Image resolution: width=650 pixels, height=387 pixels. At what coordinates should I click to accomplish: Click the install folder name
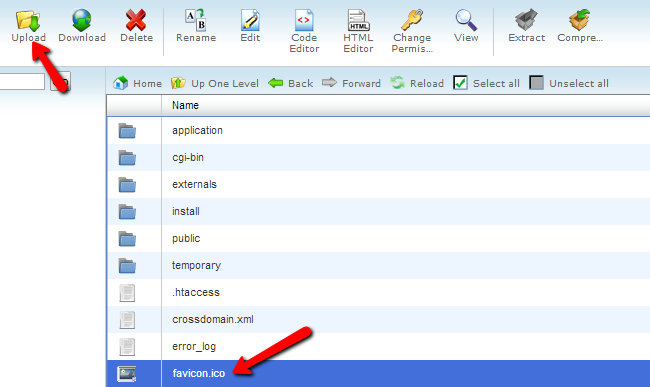[x=186, y=211]
